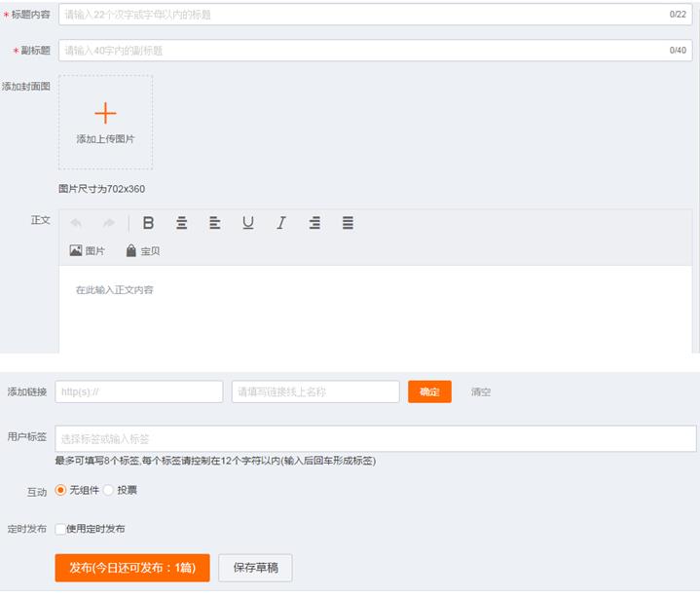Toggle italic formatting in the editor

[x=281, y=223]
